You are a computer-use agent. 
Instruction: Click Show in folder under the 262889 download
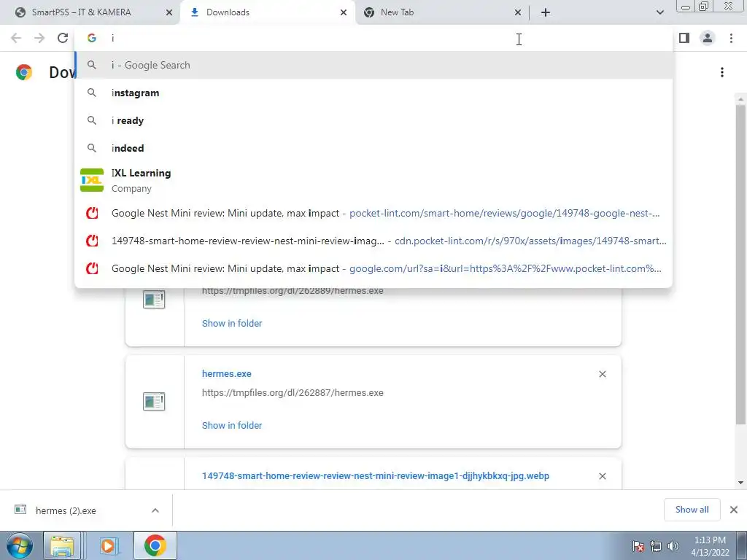click(232, 323)
